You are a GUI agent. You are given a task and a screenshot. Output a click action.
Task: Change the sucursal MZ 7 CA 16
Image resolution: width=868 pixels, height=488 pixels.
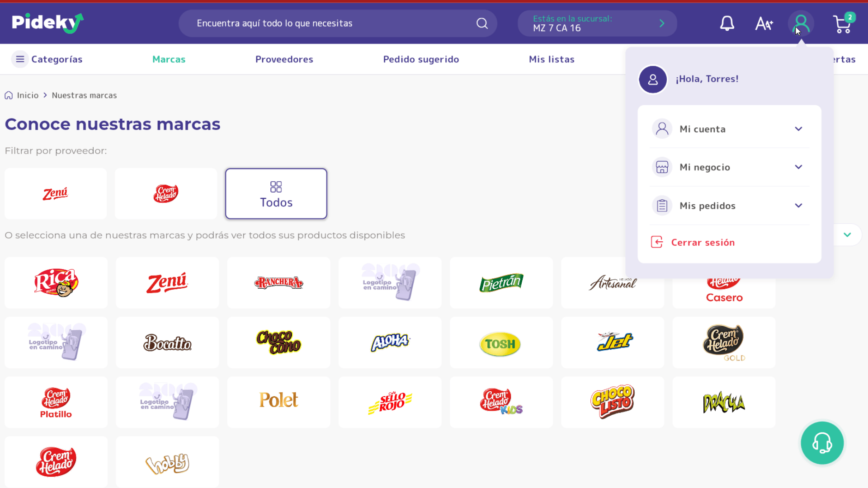click(x=597, y=23)
